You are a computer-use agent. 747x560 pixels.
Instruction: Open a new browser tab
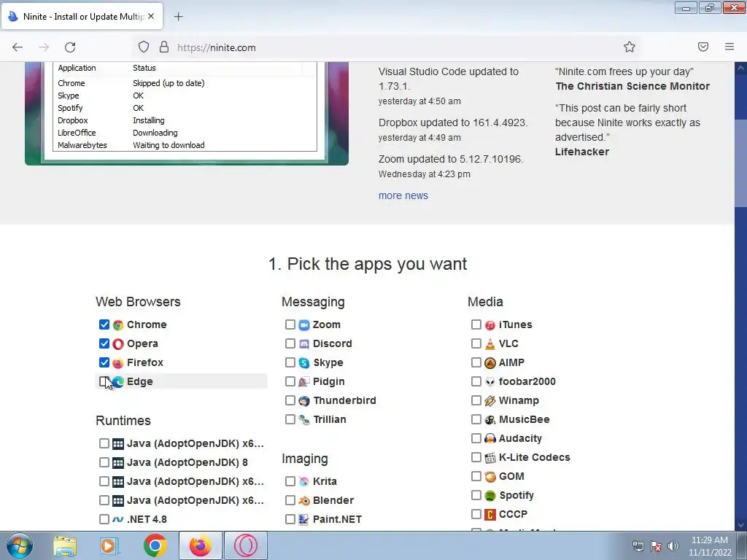click(178, 17)
